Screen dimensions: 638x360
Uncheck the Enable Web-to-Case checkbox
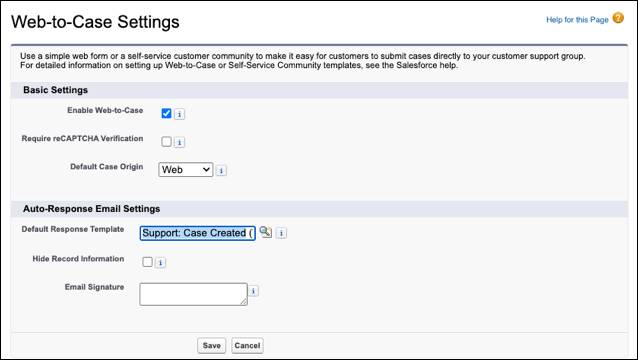(x=166, y=113)
